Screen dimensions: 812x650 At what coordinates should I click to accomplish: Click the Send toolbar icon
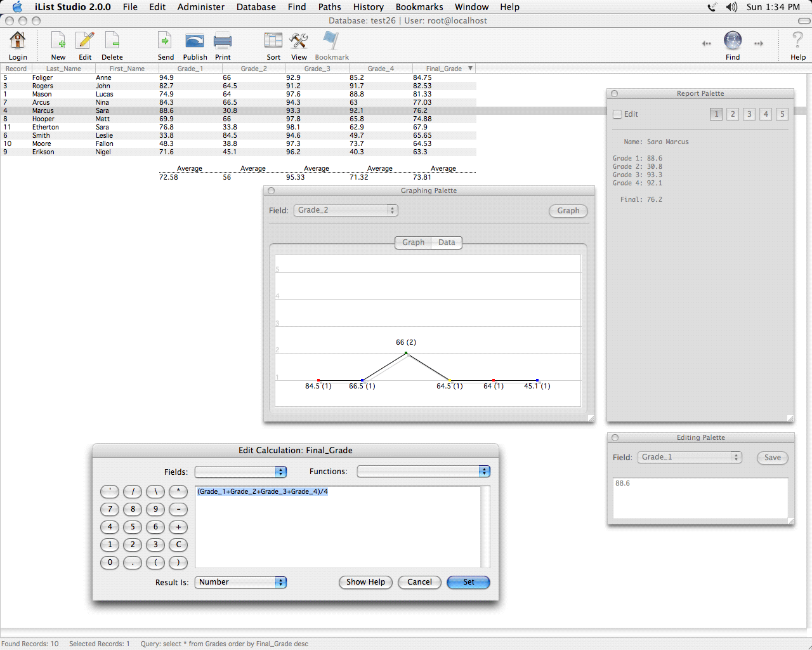tap(165, 41)
